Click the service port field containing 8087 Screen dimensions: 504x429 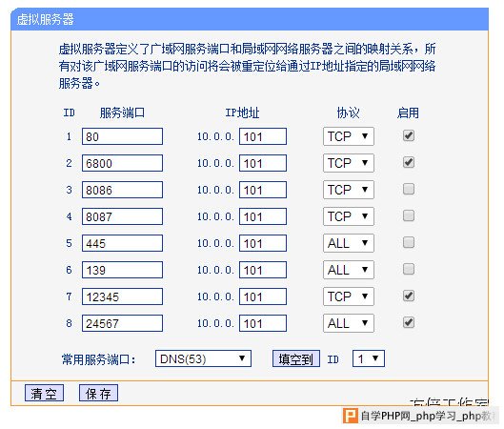pyautogui.click(x=122, y=216)
